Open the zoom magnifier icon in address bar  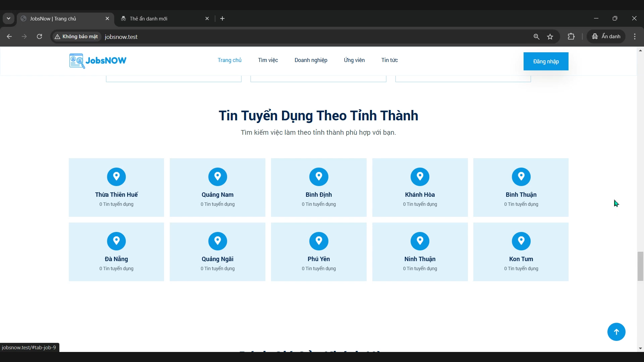537,37
